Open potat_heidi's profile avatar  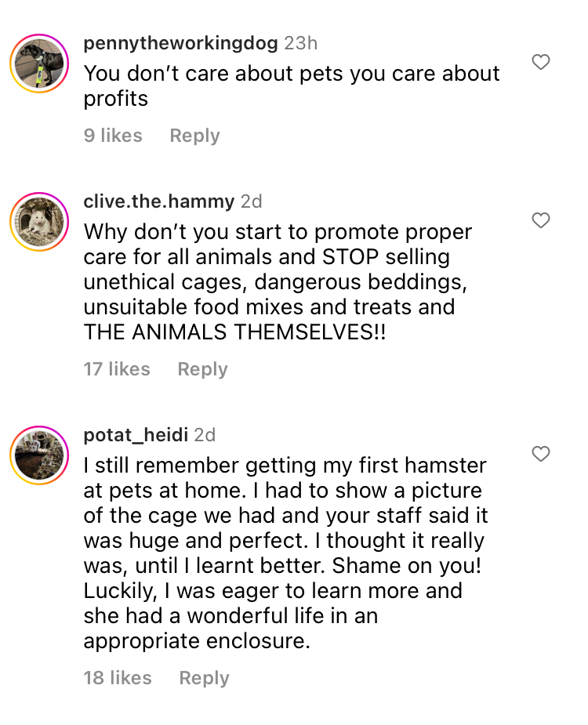pyautogui.click(x=39, y=455)
